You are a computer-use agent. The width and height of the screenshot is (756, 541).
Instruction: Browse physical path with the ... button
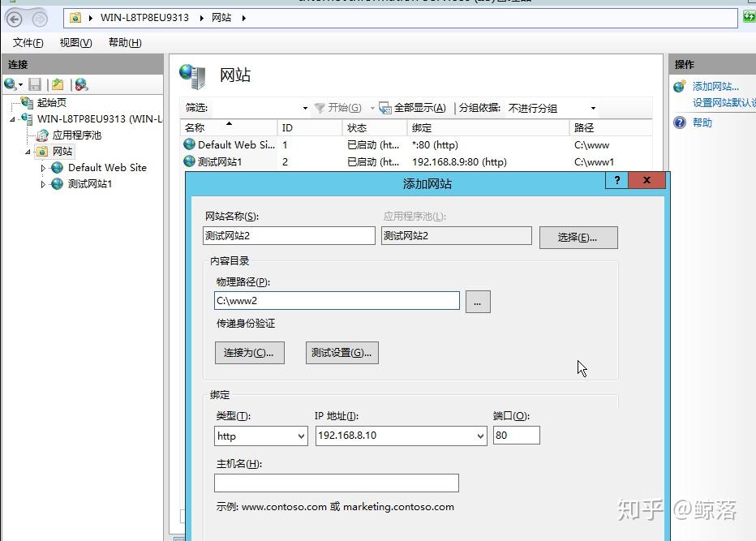(477, 301)
